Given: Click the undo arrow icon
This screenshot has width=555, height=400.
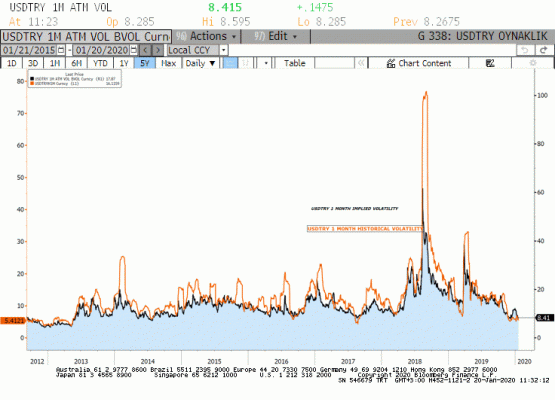Looking at the screenshot, I should click(525, 50).
